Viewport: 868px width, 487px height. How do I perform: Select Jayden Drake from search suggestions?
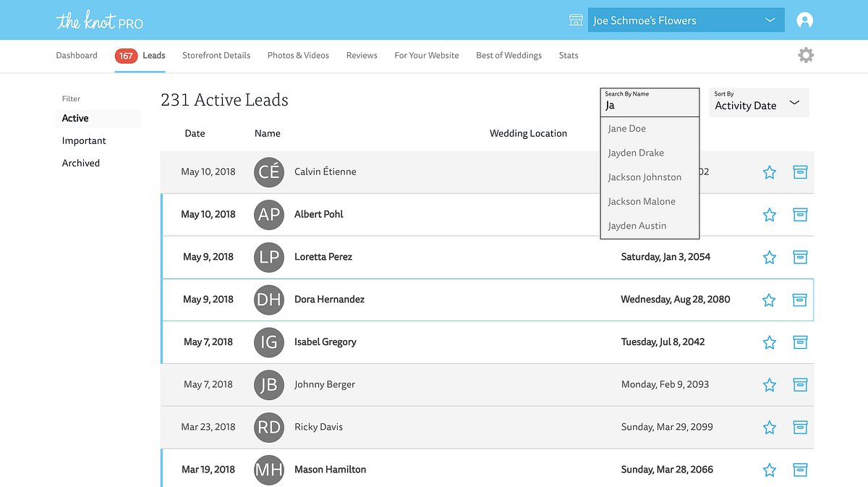(636, 153)
